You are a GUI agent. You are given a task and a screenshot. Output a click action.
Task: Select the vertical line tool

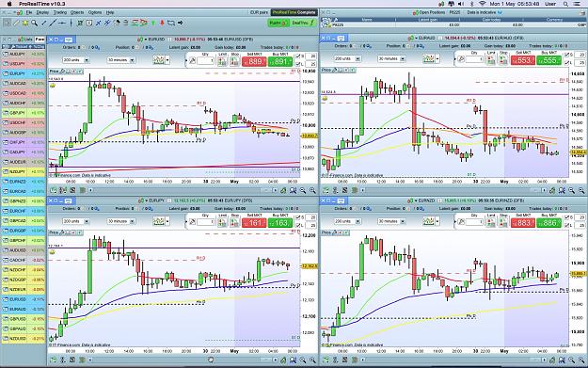click(x=71, y=23)
